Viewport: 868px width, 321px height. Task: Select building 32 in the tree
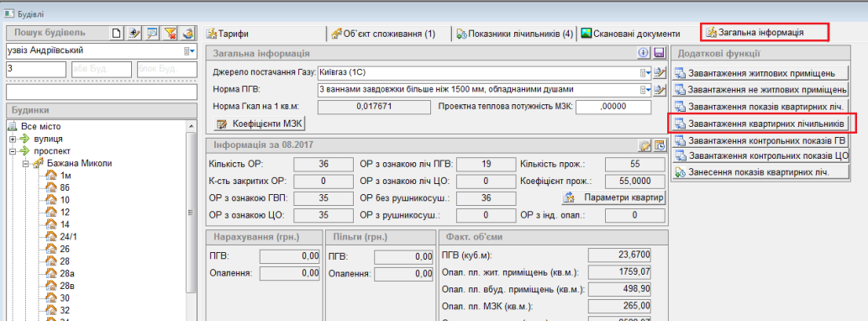[65, 310]
